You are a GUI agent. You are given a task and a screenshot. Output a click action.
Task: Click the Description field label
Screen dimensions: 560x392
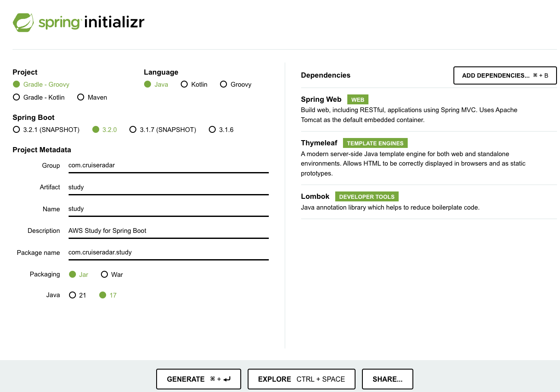(x=44, y=231)
